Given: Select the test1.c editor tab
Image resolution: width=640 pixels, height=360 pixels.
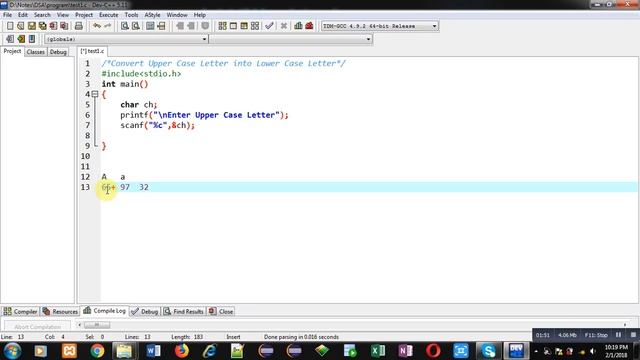Looking at the screenshot, I should [92, 51].
